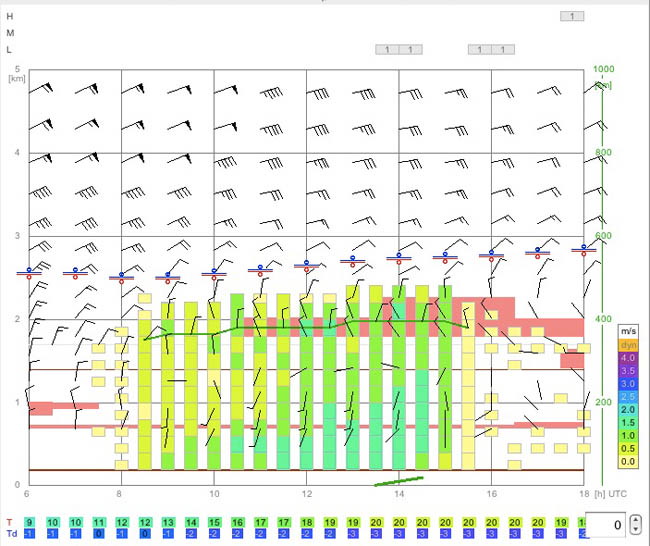Click the 8 UTC label on time axis
This screenshot has width=650, height=546.
[x=119, y=494]
